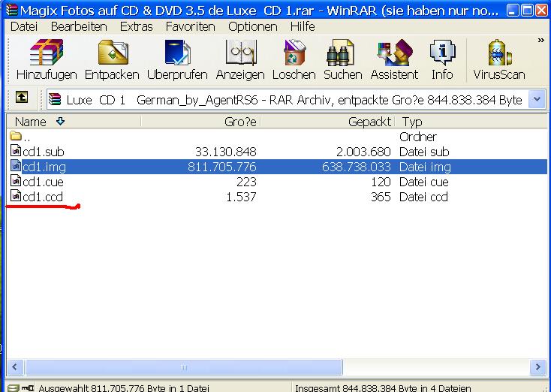
Task: Open the Favoriten menu
Action: coord(191,27)
